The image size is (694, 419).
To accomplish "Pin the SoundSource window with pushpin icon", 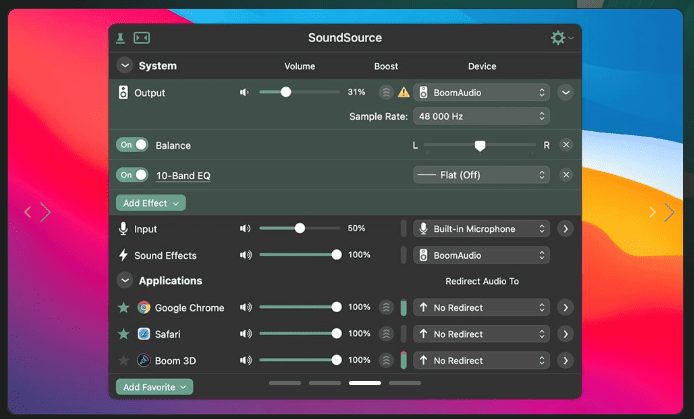I will pyautogui.click(x=120, y=38).
